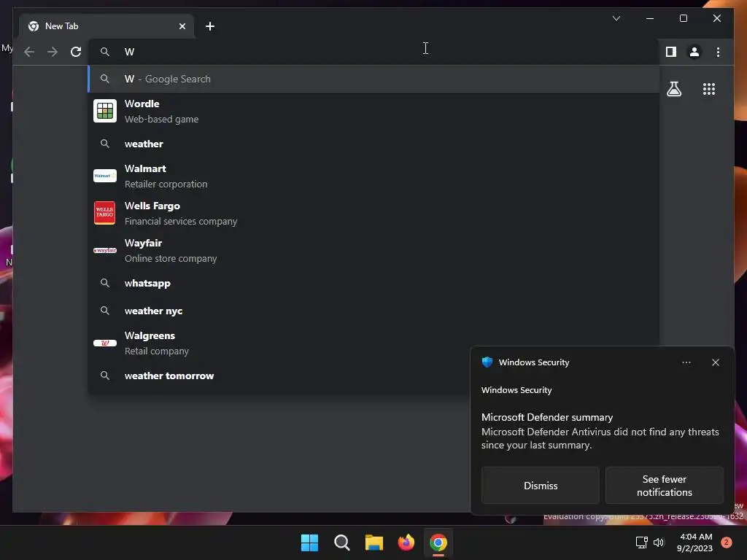The image size is (747, 560).
Task: Minimize the Chrome window
Action: (x=650, y=18)
